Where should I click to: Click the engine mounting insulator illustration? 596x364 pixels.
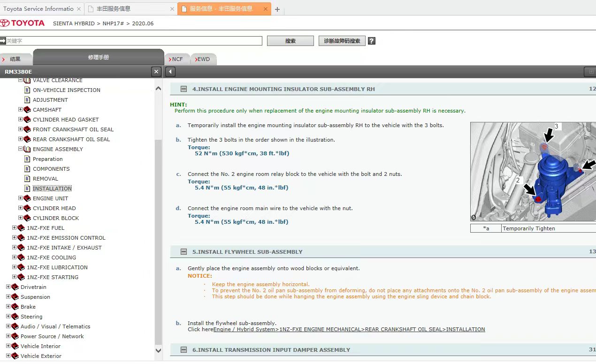[533, 172]
